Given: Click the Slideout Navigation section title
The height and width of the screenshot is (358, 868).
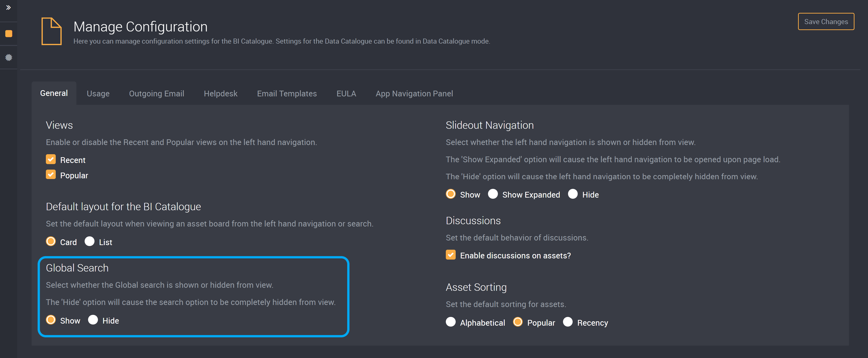Looking at the screenshot, I should (x=489, y=125).
